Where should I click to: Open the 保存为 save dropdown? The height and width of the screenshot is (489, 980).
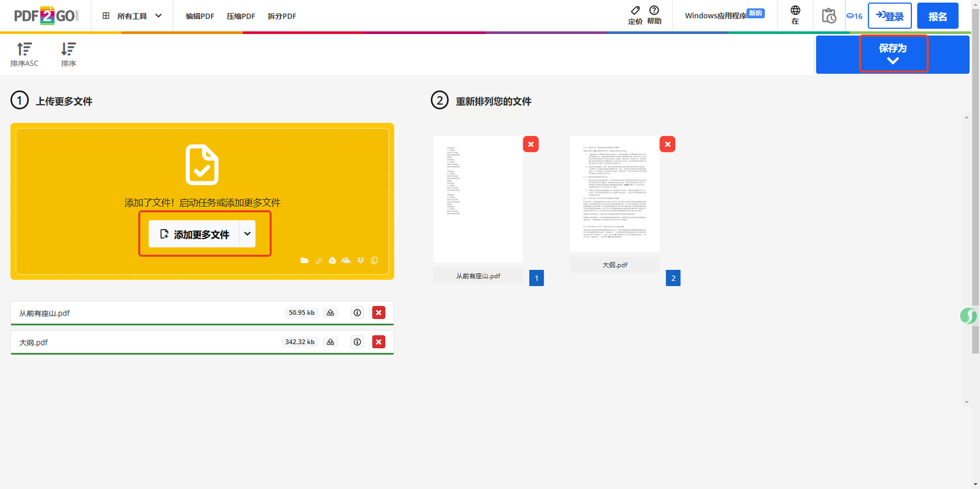(893, 54)
